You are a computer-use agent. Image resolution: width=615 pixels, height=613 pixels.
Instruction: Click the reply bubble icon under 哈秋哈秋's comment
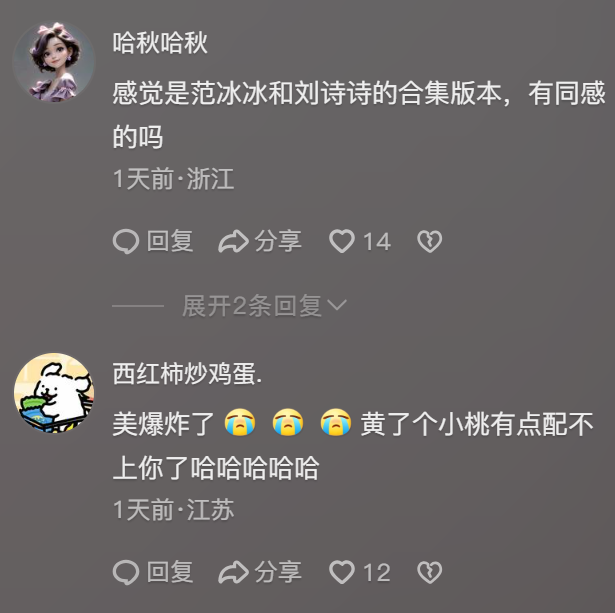(126, 241)
